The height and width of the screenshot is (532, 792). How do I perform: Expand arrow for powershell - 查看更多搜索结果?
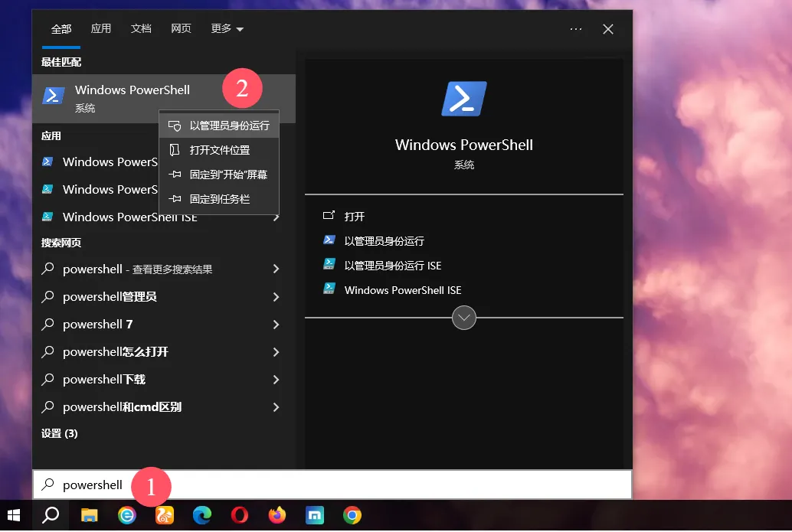coord(277,269)
